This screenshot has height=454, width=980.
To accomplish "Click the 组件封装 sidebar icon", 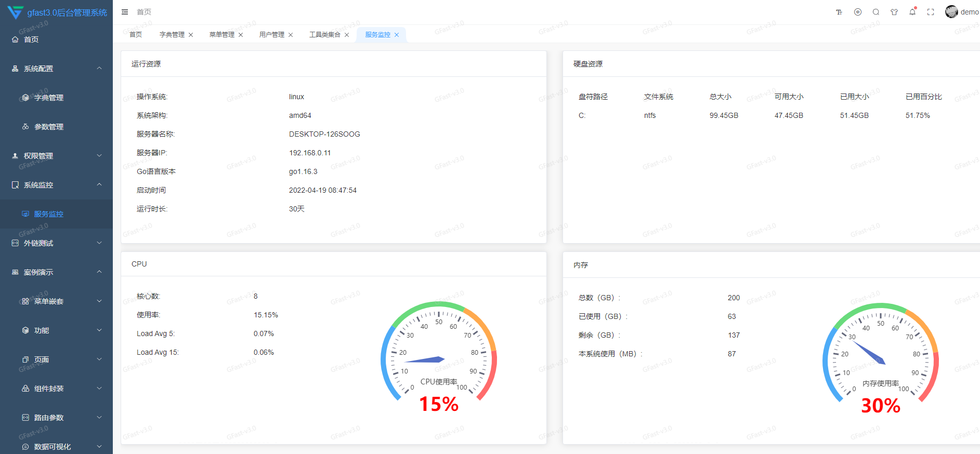I will pos(25,389).
